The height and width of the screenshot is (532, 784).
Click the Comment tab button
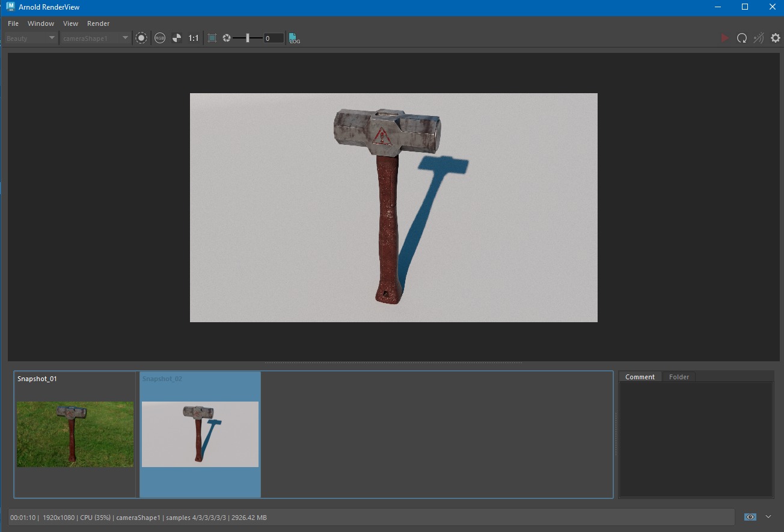coord(640,376)
